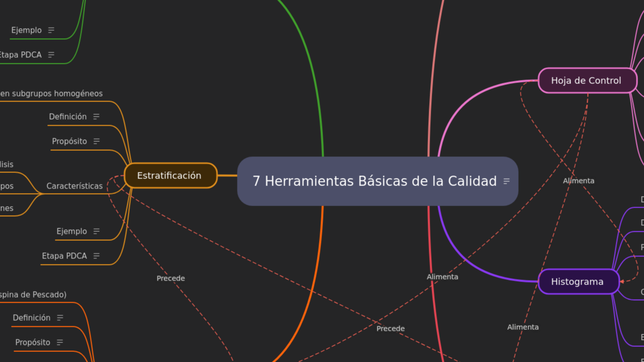
Task: Select Definición under Estratificación
Action: click(x=68, y=117)
